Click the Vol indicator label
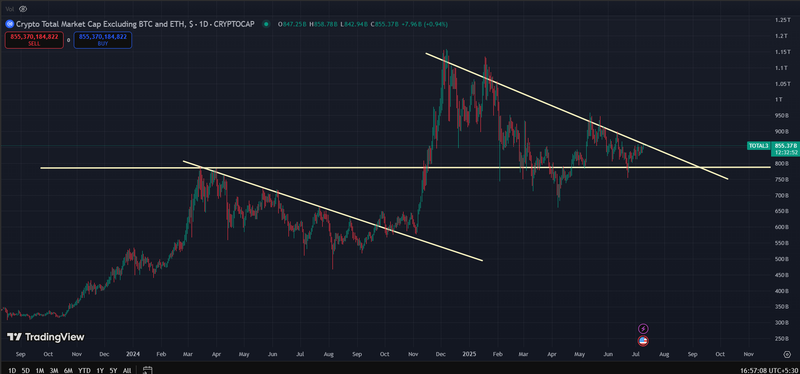This screenshot has width=800, height=374. (10, 9)
